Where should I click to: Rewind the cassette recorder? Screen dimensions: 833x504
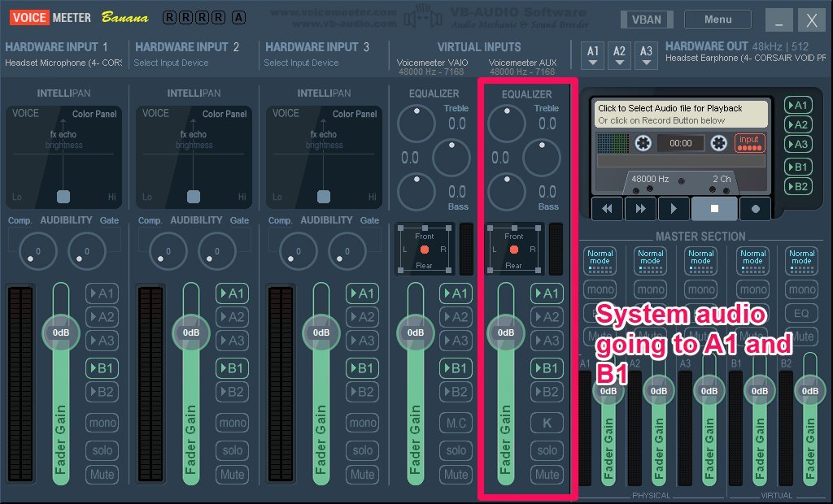coord(607,208)
